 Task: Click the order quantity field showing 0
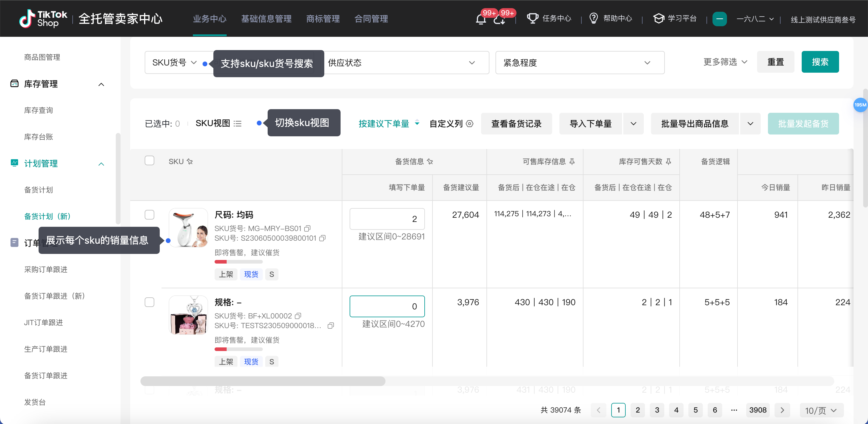387,306
